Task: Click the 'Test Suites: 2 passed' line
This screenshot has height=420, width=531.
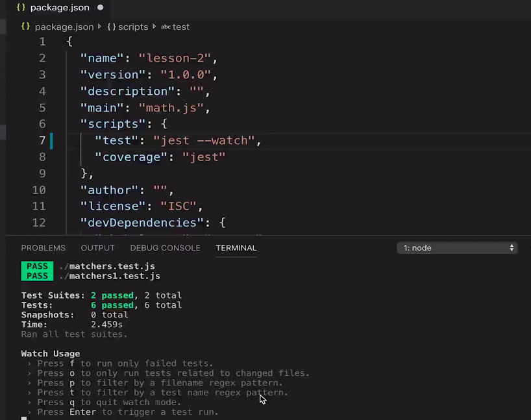Action: coord(102,295)
